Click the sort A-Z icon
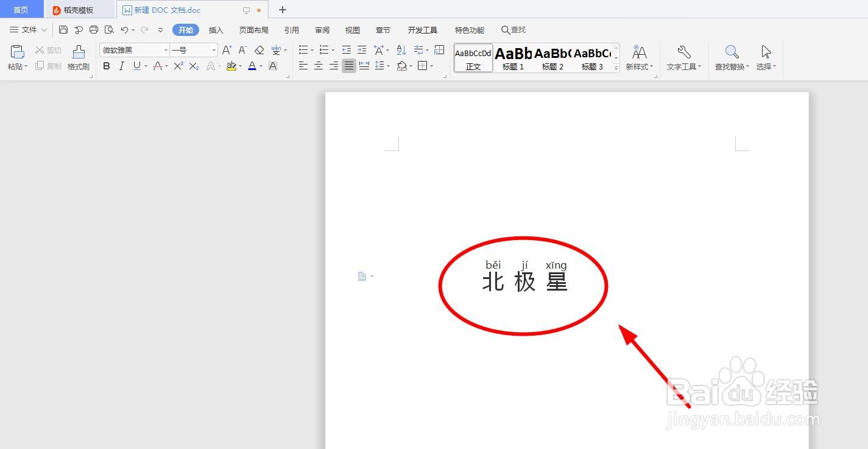This screenshot has height=449, width=868. tap(401, 50)
